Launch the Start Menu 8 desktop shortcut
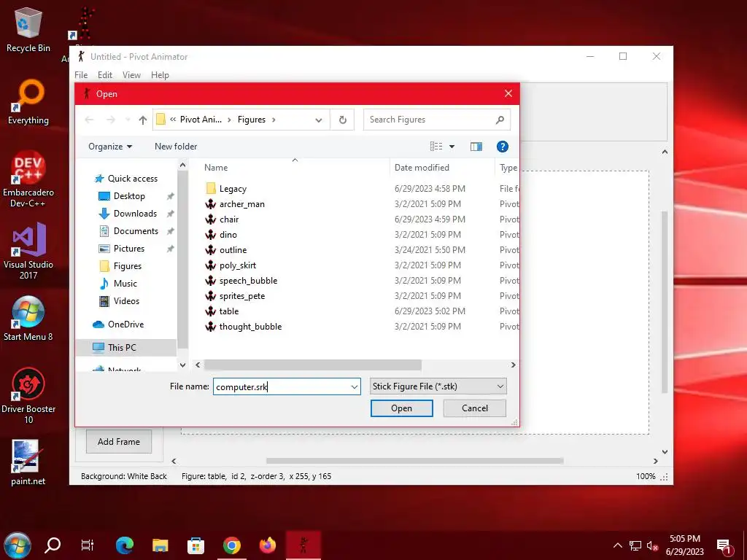The height and width of the screenshot is (560, 747). 28,319
